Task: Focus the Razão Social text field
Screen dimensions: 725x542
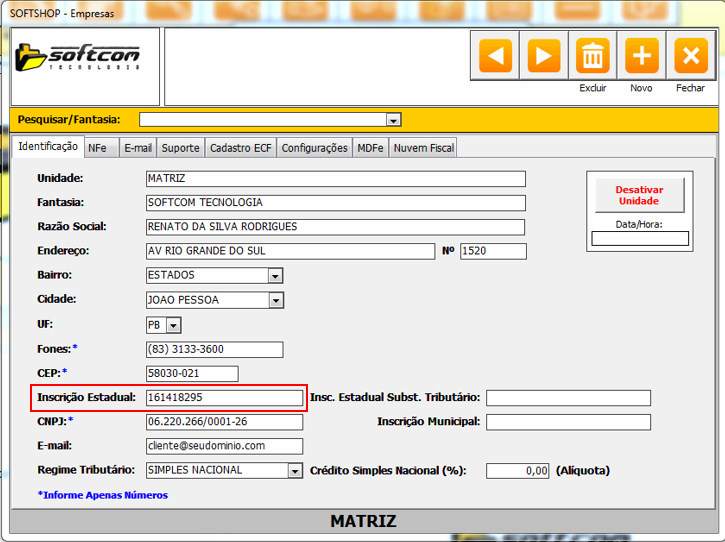Action: 335,227
